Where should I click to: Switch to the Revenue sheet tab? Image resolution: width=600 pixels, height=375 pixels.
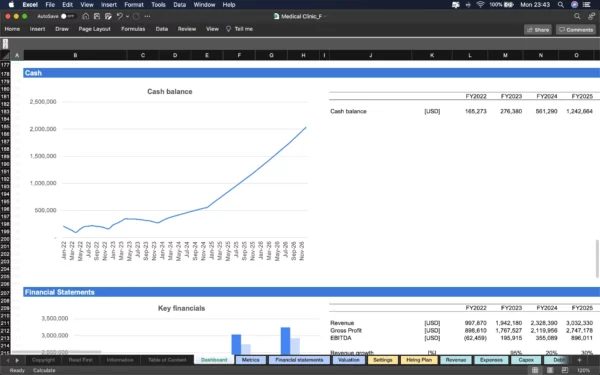pos(456,360)
